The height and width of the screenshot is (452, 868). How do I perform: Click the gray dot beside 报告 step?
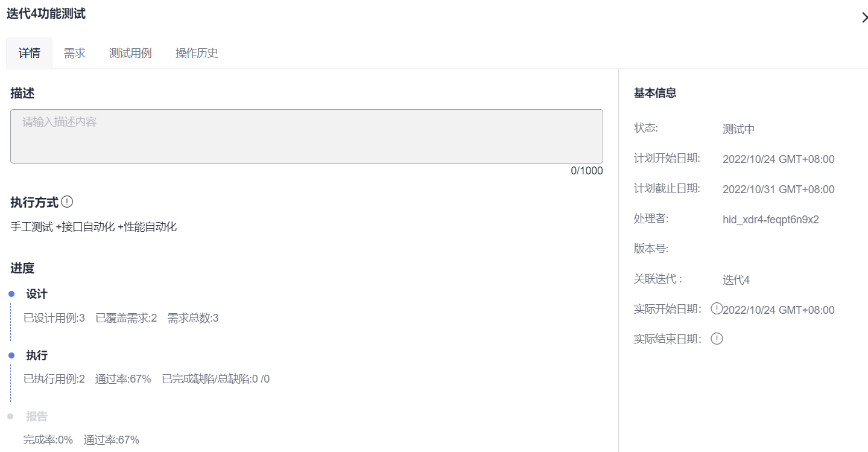11,416
